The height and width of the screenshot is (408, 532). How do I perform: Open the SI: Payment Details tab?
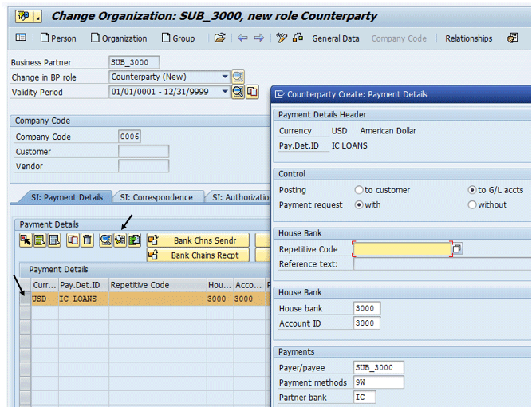point(62,197)
